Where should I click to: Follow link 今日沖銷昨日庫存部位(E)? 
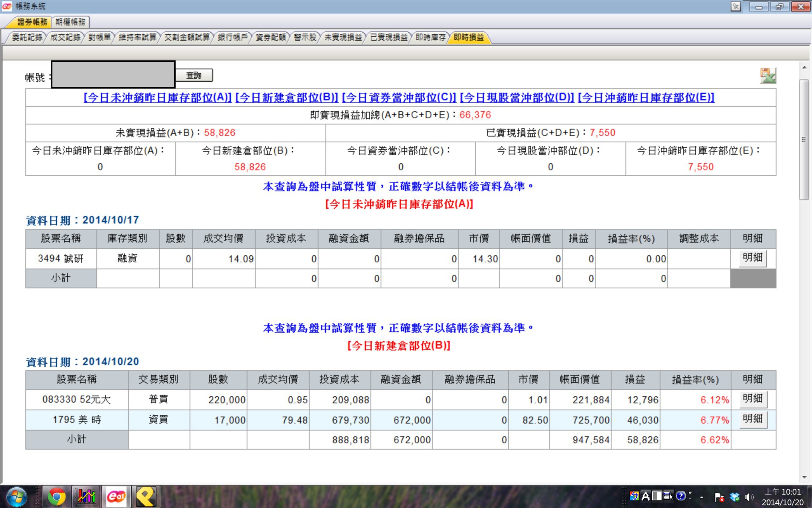[x=646, y=98]
